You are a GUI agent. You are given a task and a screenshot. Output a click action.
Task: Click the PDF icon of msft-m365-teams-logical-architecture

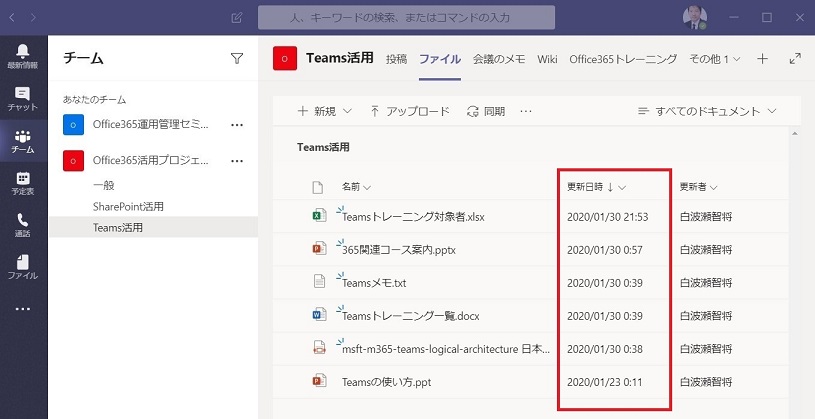point(319,348)
